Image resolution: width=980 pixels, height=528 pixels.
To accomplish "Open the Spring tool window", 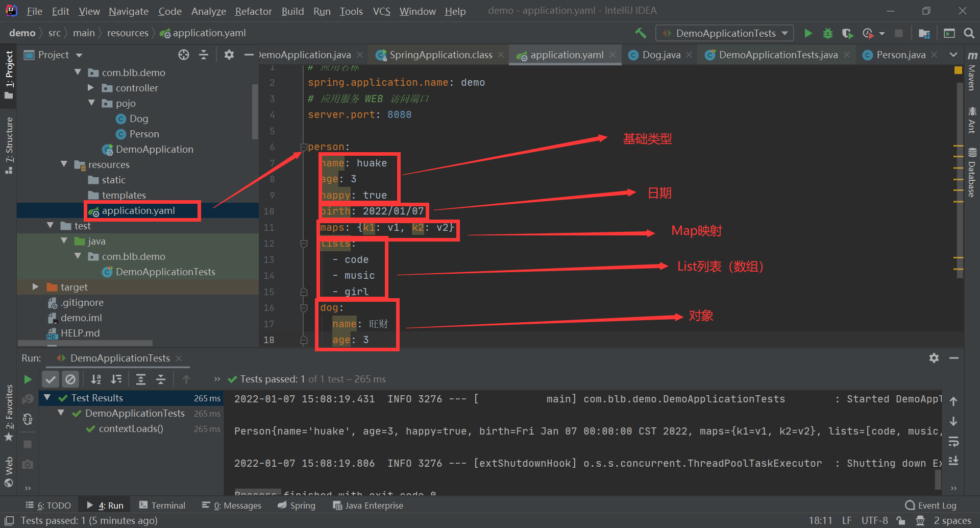I will coord(297,506).
